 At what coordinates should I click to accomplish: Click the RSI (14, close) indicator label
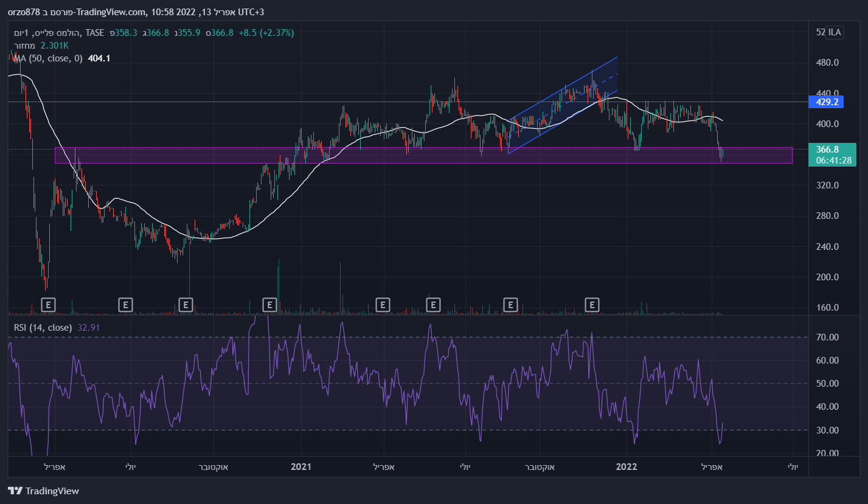(43, 328)
